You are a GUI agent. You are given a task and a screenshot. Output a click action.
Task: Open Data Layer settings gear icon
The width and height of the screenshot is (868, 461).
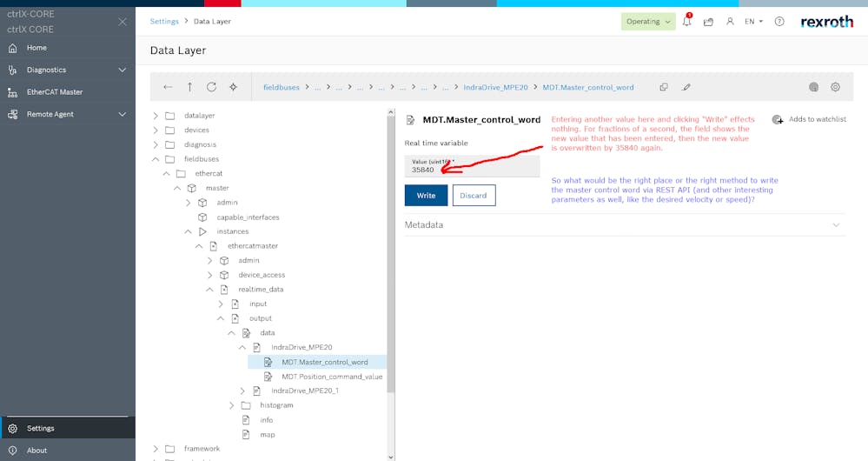tap(835, 87)
